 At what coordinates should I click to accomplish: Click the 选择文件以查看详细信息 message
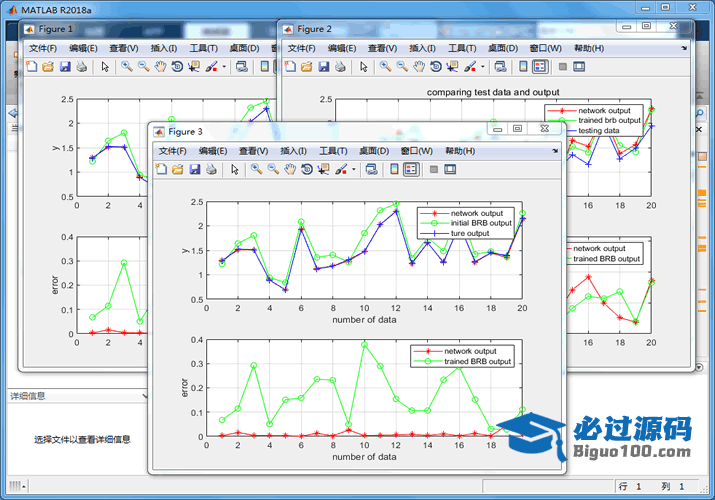[83, 439]
